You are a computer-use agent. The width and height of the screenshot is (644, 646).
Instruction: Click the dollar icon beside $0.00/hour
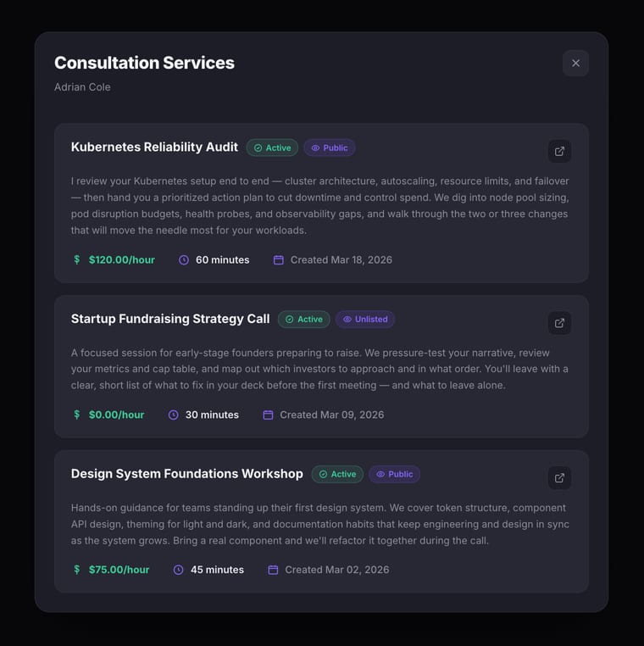point(76,415)
